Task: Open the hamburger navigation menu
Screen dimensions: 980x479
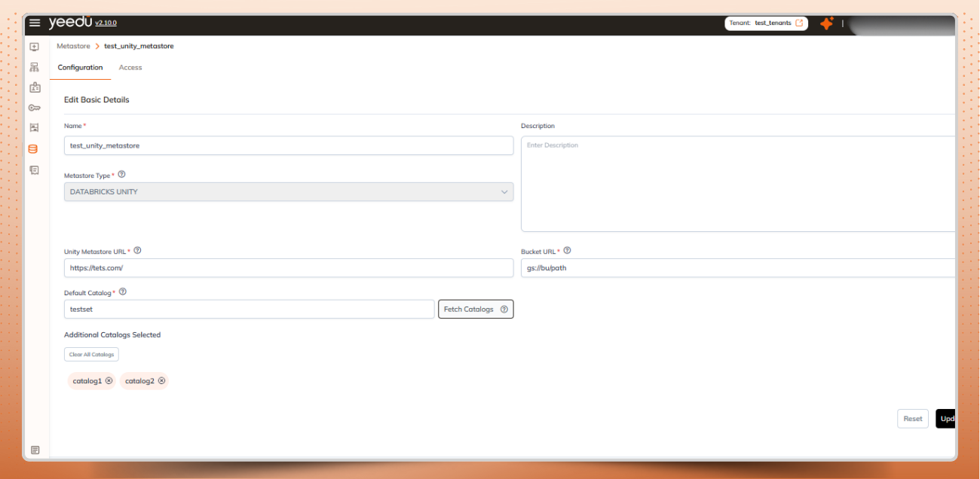Action: (35, 22)
